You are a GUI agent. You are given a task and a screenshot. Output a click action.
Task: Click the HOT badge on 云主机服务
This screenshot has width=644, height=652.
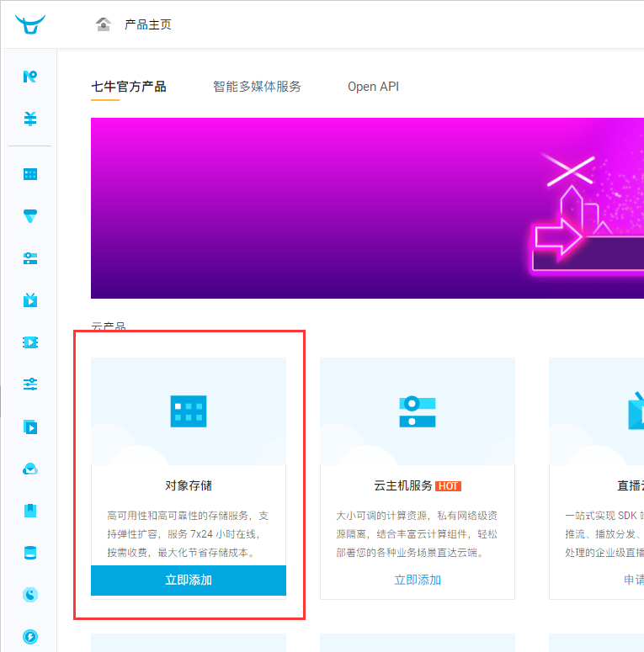[448, 486]
